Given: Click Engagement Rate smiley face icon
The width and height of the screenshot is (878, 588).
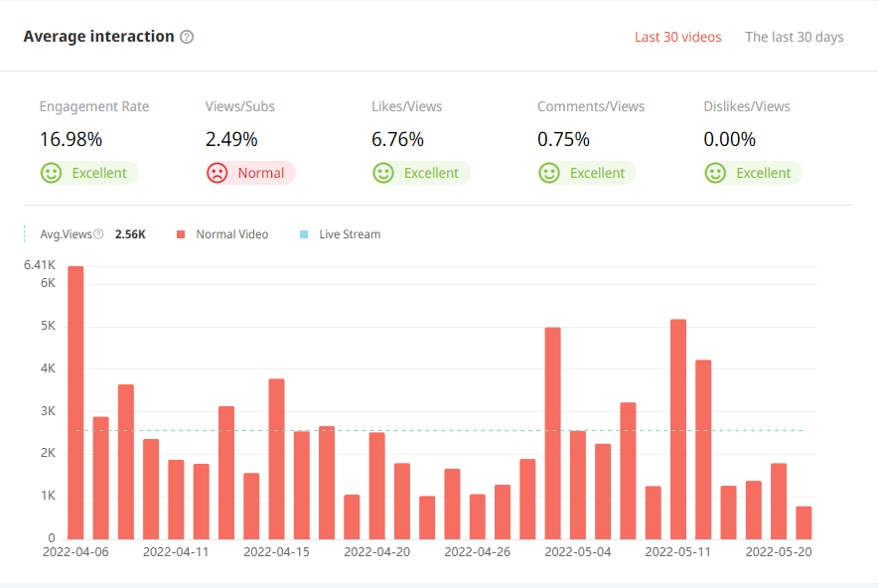Looking at the screenshot, I should click(51, 173).
